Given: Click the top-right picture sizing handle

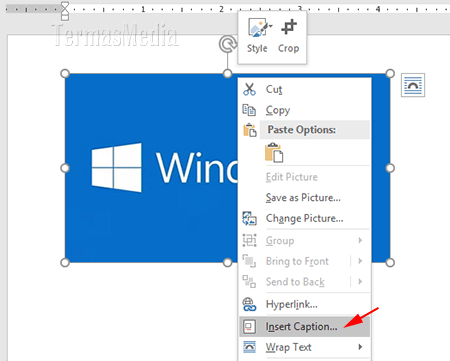Looking at the screenshot, I should [x=390, y=74].
